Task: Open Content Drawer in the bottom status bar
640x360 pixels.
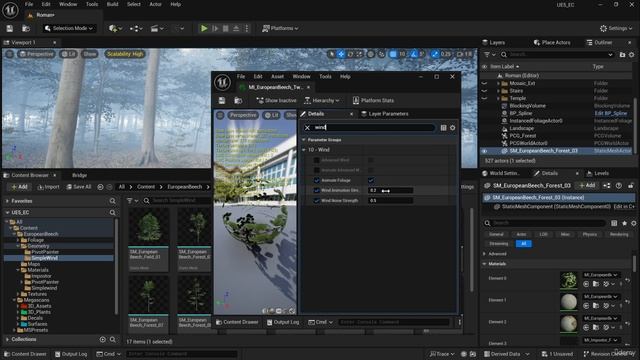Action: pyautogui.click(x=25, y=354)
